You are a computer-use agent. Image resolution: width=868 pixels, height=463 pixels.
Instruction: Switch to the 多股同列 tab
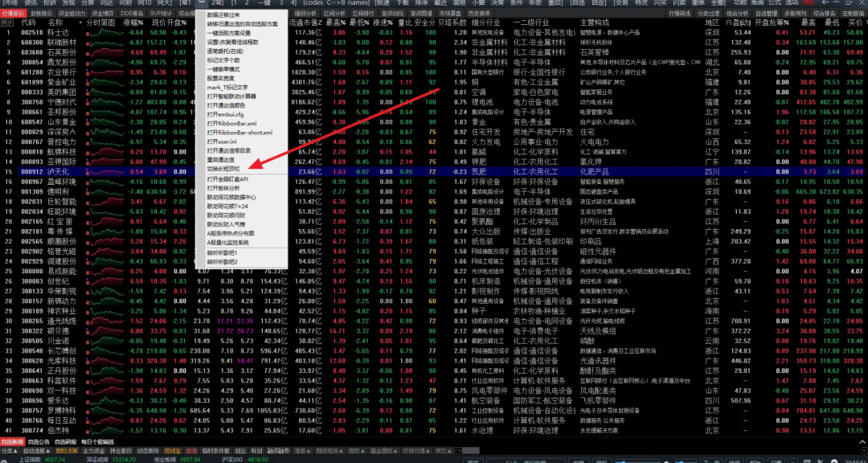pyautogui.click(x=795, y=13)
